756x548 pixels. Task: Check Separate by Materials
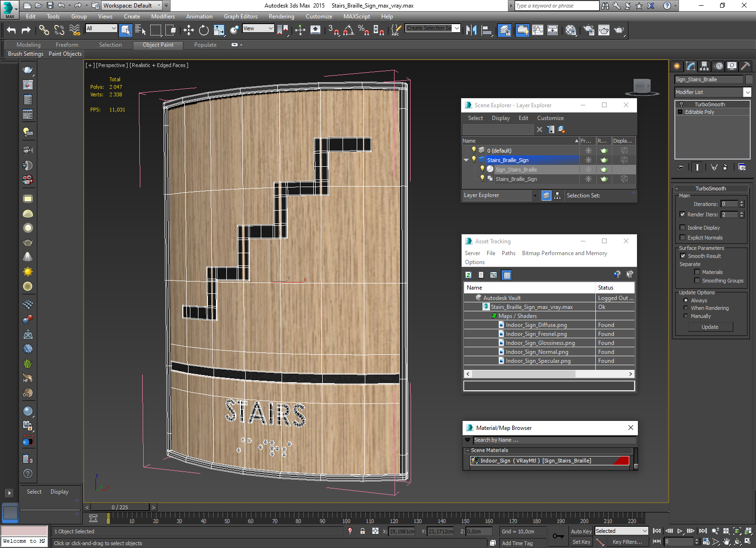click(697, 272)
